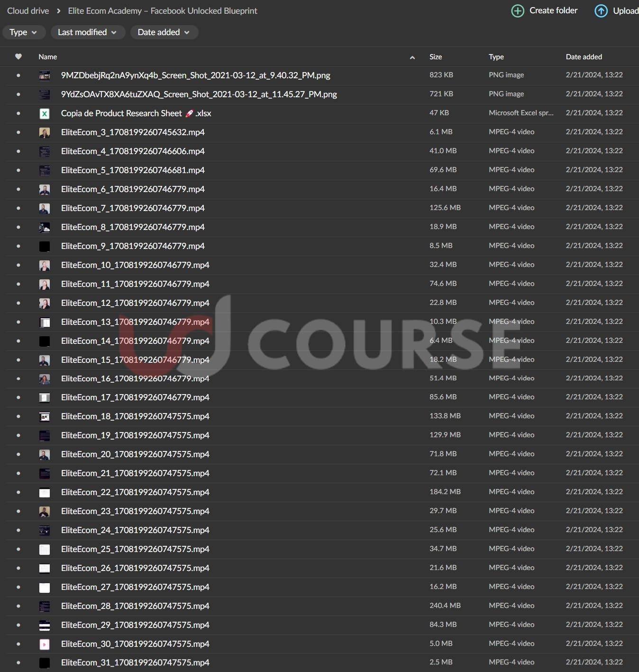Click the Excel icon of Product Research Sheet
The width and height of the screenshot is (639, 672).
click(x=45, y=113)
